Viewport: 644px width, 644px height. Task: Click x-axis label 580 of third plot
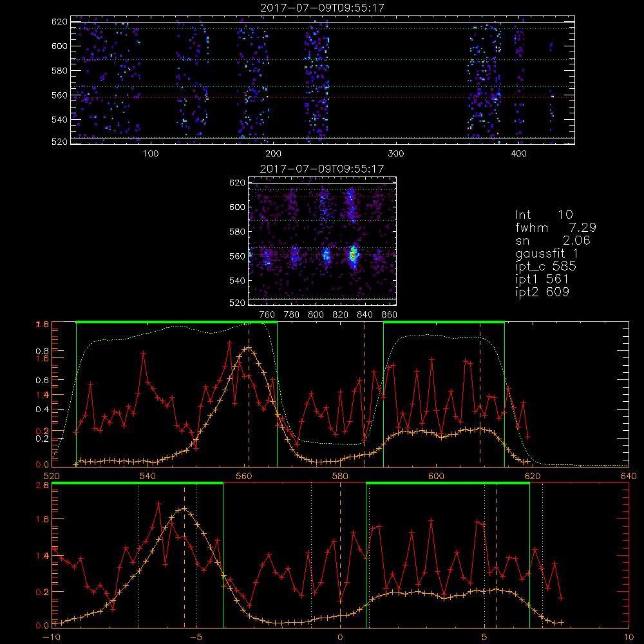340,477
